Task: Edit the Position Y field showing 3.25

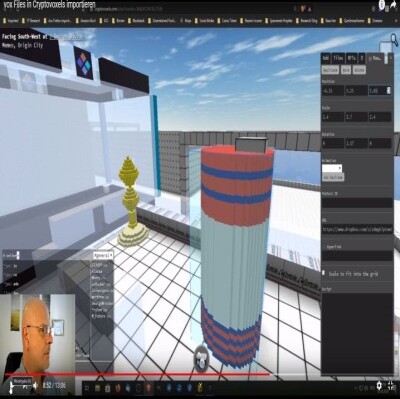Action: click(356, 91)
